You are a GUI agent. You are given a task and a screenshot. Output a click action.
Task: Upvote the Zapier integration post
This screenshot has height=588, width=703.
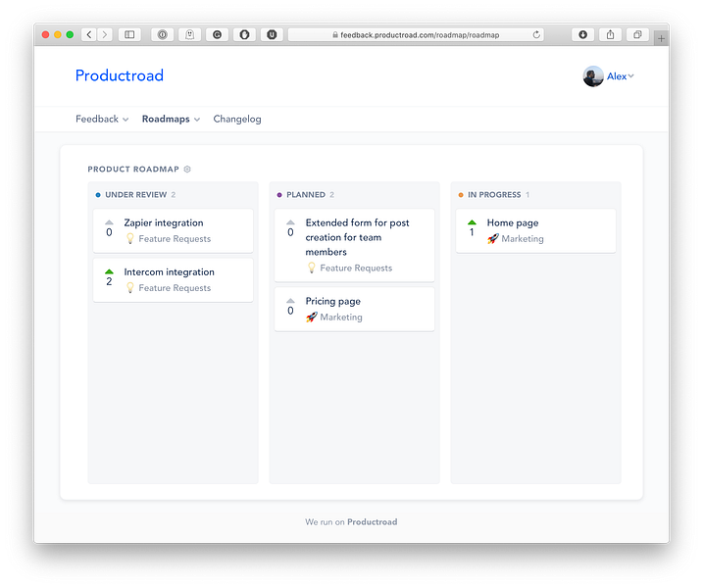pos(109,222)
